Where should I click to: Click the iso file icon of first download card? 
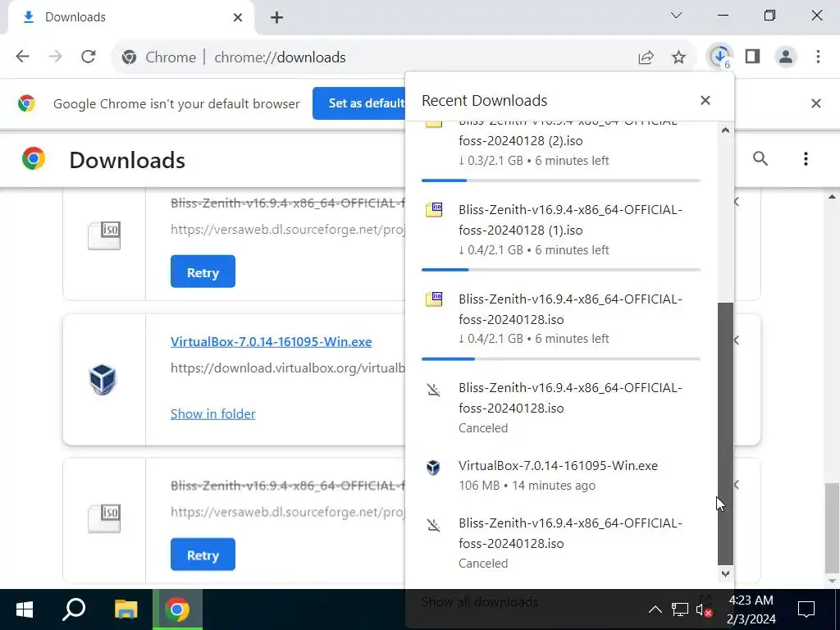pos(104,235)
